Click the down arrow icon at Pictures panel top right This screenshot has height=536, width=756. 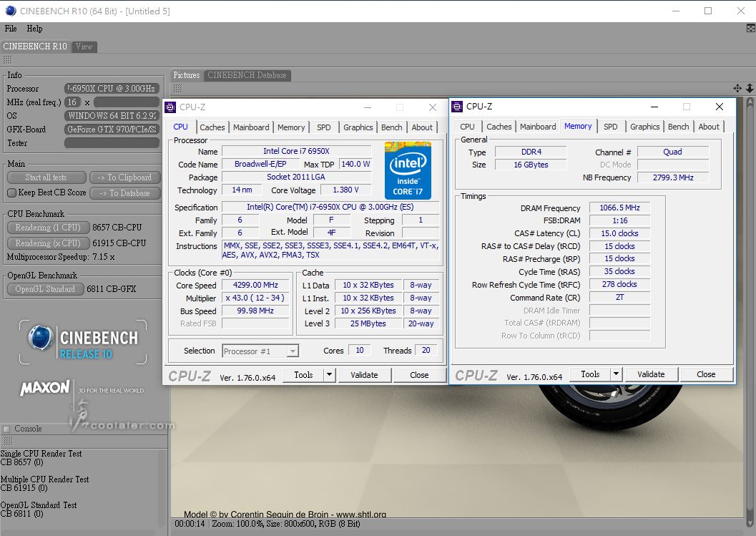[750, 88]
